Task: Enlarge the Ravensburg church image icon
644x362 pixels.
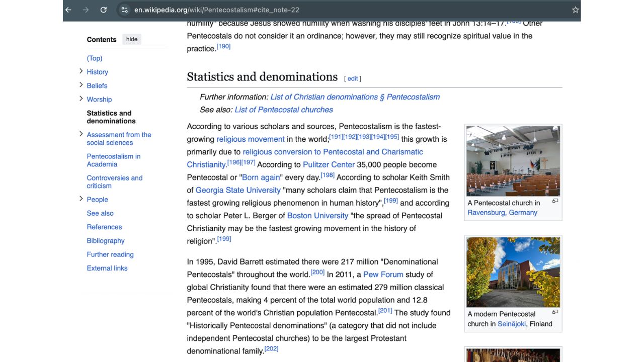Action: pyautogui.click(x=555, y=201)
